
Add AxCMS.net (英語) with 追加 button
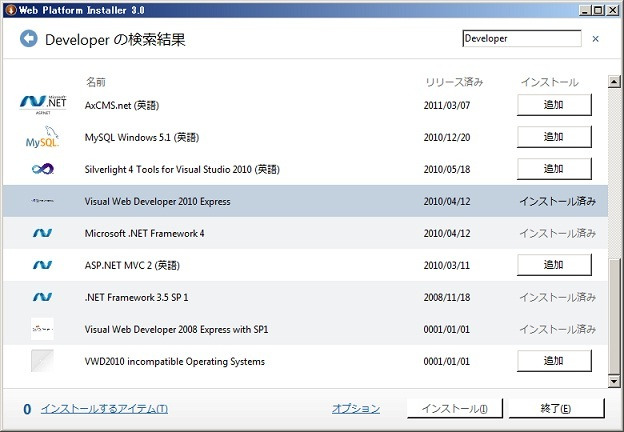tap(554, 105)
